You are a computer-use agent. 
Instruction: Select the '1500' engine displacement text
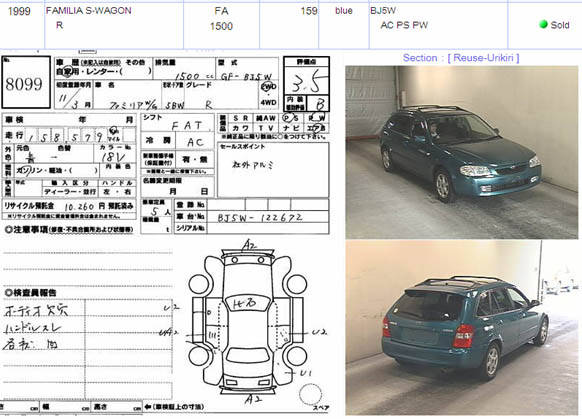tap(221, 26)
